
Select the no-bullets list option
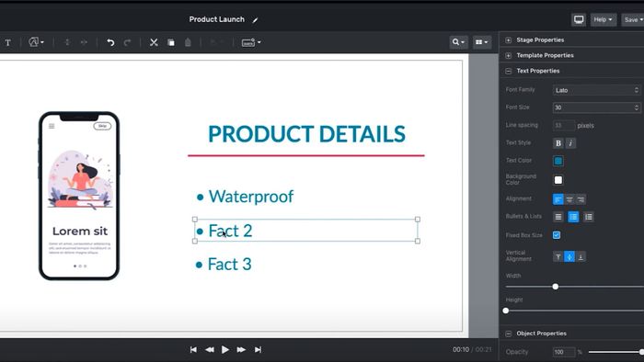[558, 217]
